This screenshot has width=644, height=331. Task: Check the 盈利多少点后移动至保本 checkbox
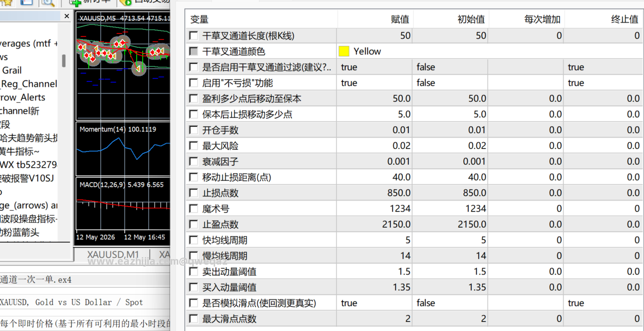(194, 99)
